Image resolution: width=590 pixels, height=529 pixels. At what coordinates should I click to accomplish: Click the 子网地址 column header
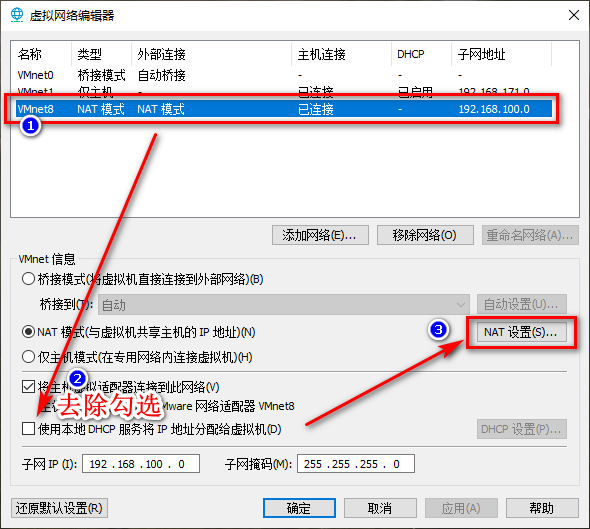(x=482, y=54)
